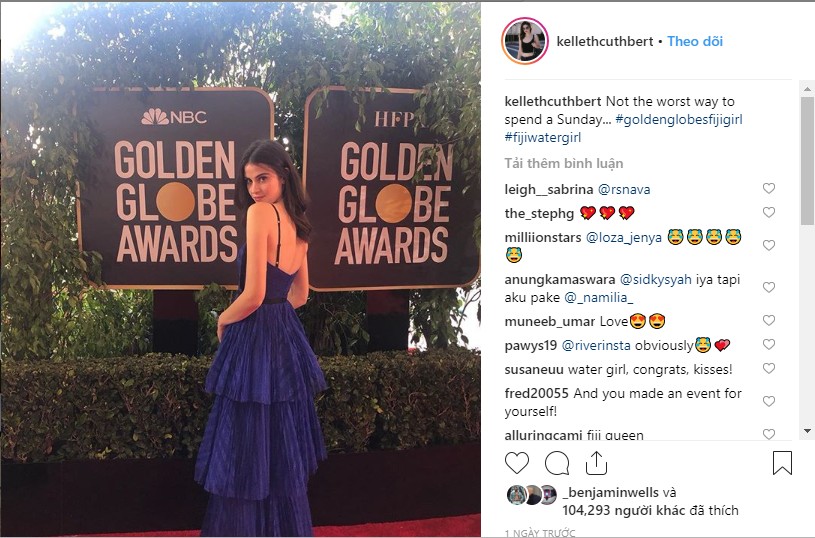Like the post with the heart icon
This screenshot has height=538, width=815.
pyautogui.click(x=517, y=463)
